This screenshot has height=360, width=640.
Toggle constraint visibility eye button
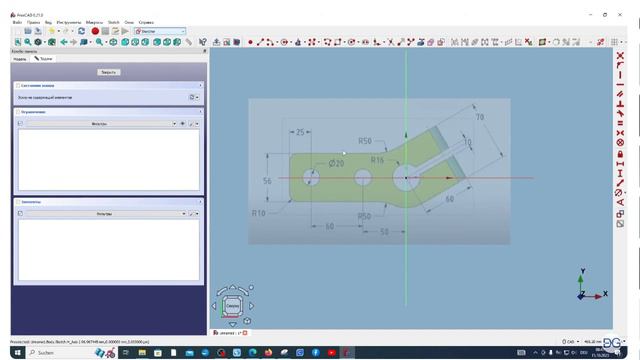click(x=182, y=123)
